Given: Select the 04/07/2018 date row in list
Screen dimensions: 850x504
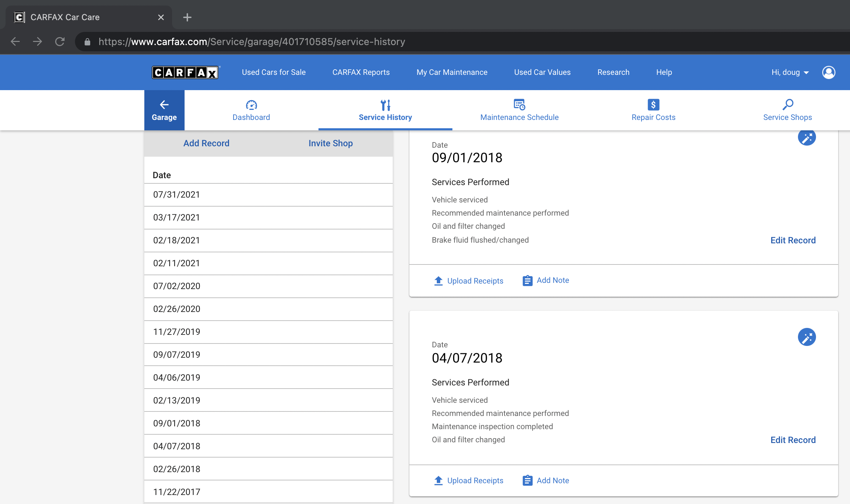Looking at the screenshot, I should pos(269,446).
